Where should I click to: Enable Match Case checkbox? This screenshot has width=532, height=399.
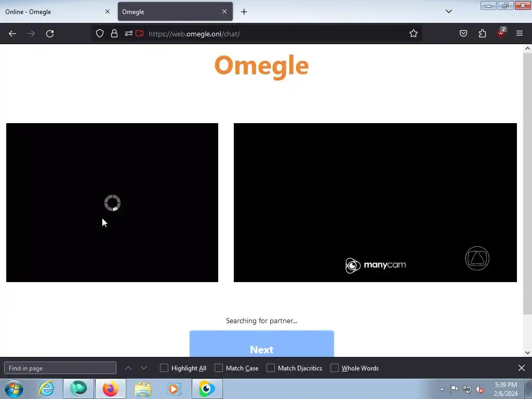tap(219, 368)
